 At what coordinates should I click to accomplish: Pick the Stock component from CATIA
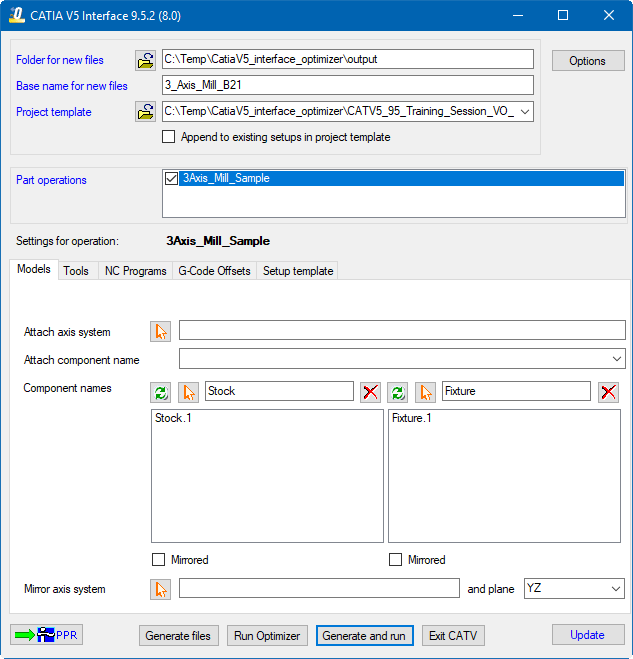coord(188,392)
